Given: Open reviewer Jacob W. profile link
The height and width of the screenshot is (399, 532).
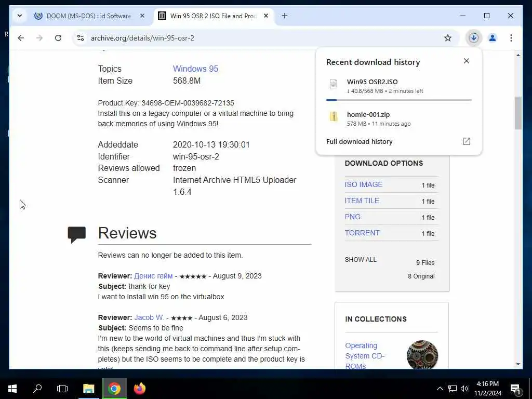Looking at the screenshot, I should tap(149, 317).
